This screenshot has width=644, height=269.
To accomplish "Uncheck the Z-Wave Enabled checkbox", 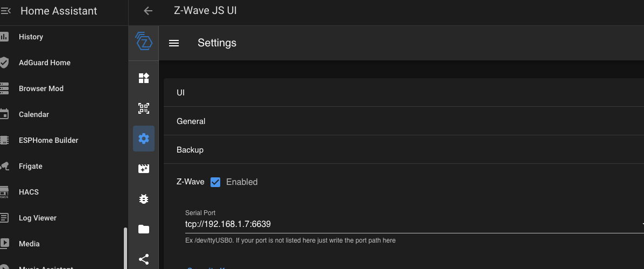I will [x=215, y=182].
